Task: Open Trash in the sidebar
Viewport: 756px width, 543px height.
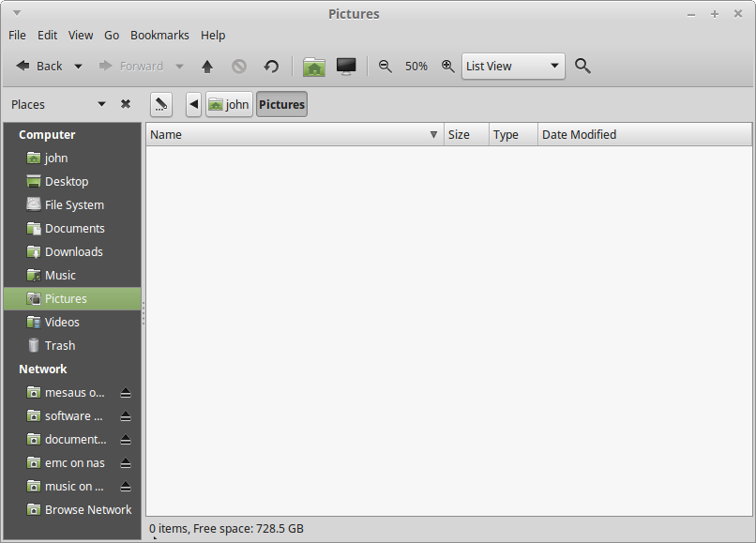Action: (x=72, y=346)
